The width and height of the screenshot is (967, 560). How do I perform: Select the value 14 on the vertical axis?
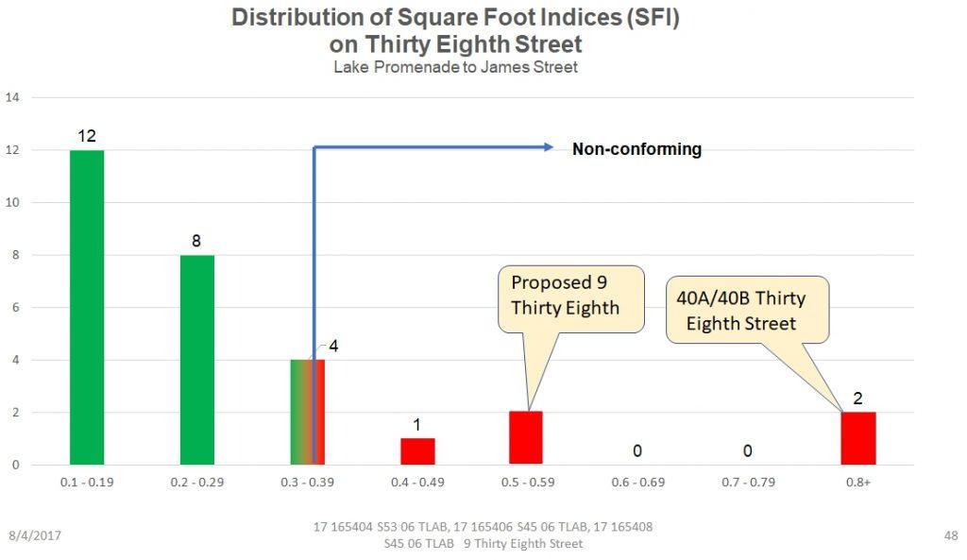(x=13, y=97)
